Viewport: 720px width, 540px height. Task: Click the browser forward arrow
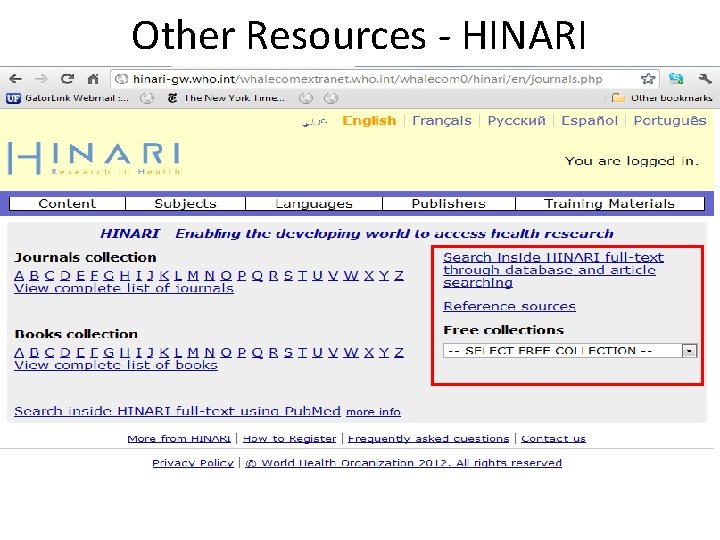(x=41, y=79)
